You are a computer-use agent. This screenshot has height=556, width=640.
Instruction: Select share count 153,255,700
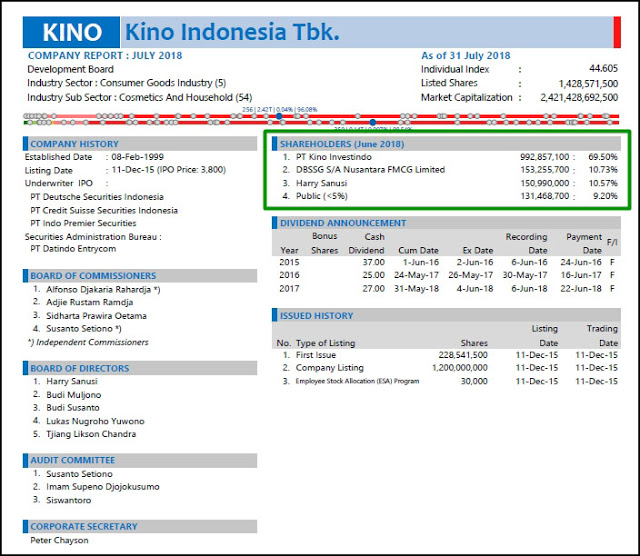pos(544,170)
